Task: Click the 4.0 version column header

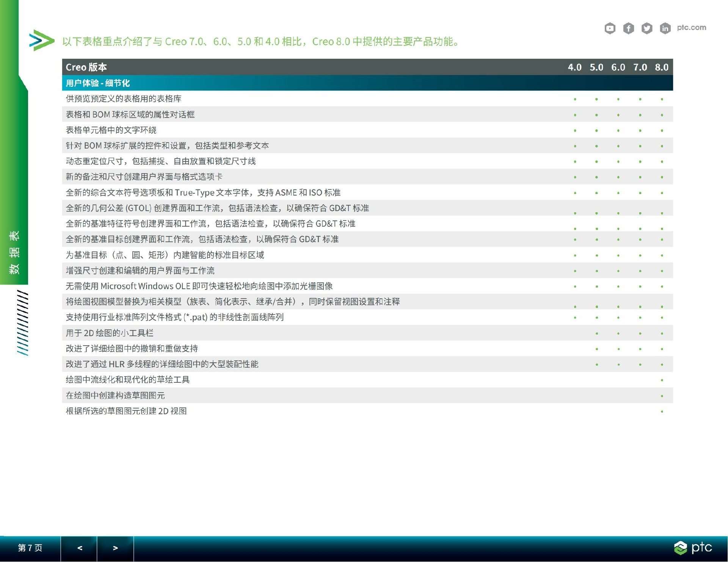Action: coord(574,67)
